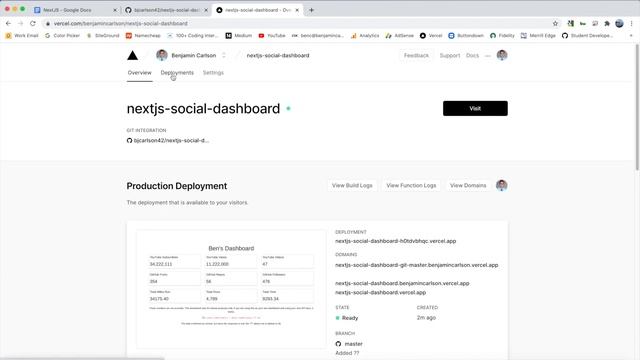The image size is (640, 360).
Task: Open bjcarlson42 GitHub repository link
Action: [171, 140]
